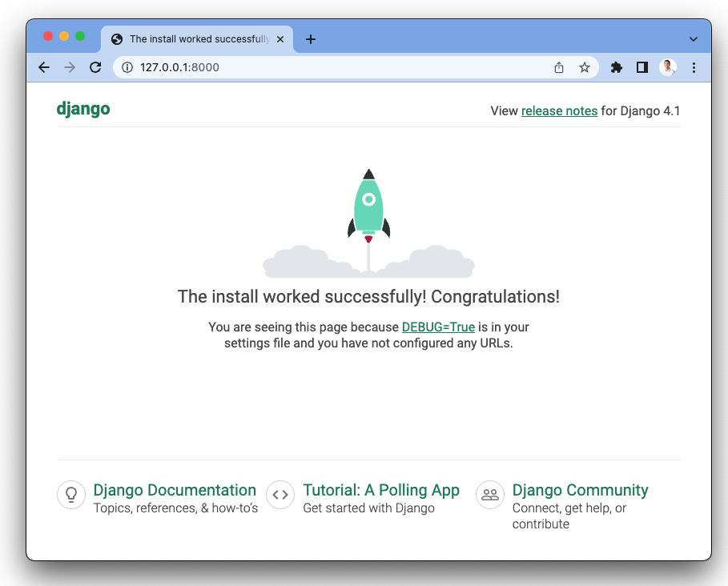Open Chrome three-dot menu
The width and height of the screenshot is (728, 586).
(x=694, y=68)
